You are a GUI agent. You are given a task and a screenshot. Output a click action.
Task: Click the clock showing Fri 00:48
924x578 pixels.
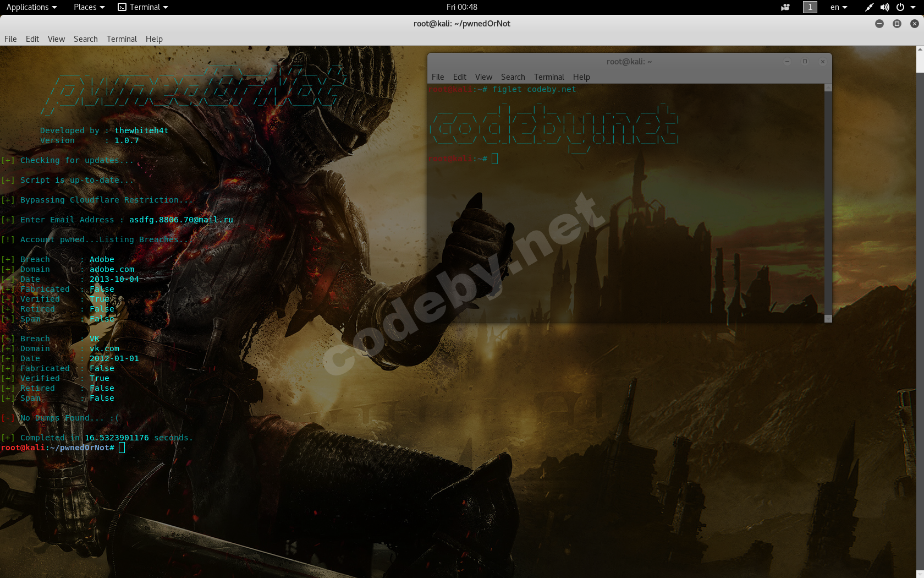pyautogui.click(x=462, y=7)
